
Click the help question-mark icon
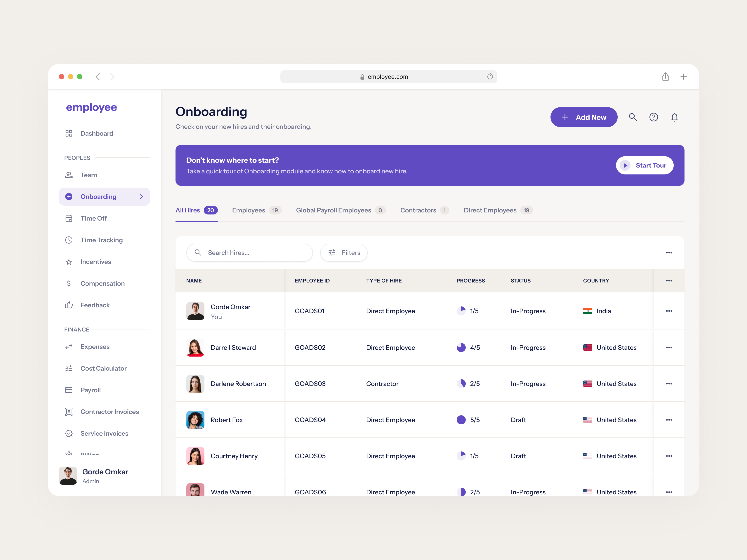[x=654, y=117]
